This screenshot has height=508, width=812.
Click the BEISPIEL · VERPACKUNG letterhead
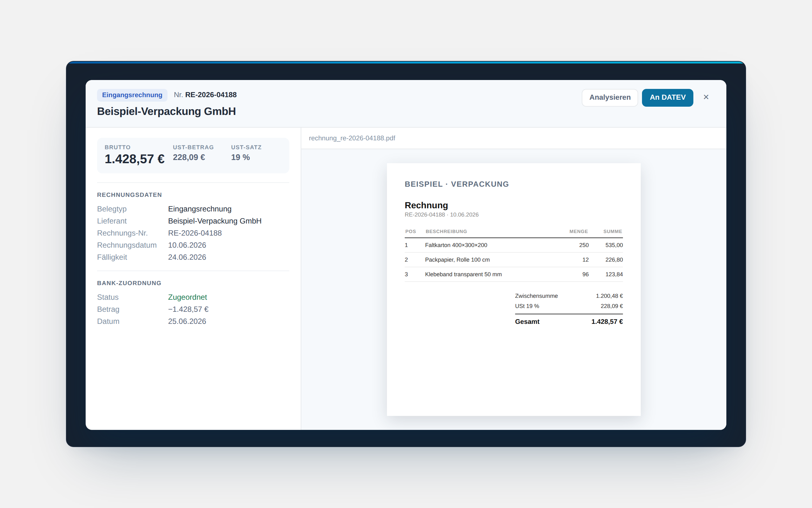click(x=457, y=184)
